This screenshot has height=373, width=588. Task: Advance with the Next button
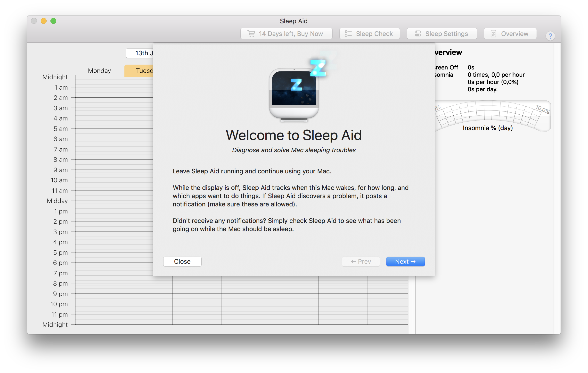pos(405,261)
